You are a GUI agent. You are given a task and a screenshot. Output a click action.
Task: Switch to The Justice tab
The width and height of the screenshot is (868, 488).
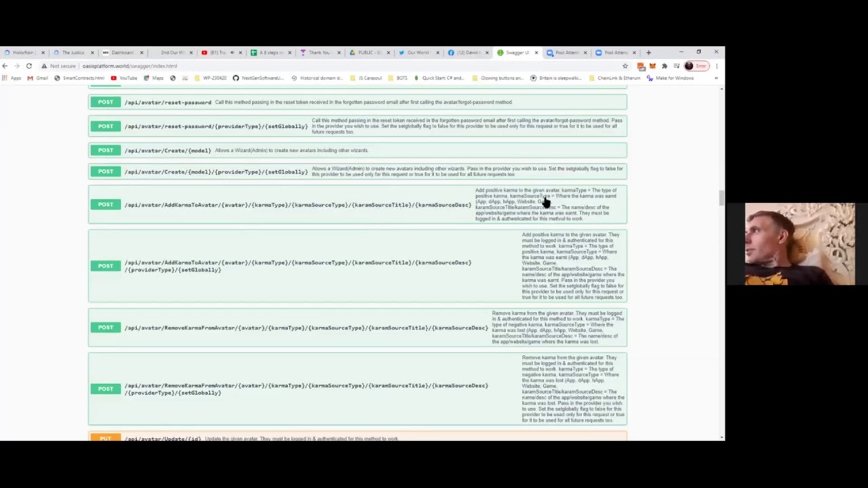pyautogui.click(x=73, y=52)
